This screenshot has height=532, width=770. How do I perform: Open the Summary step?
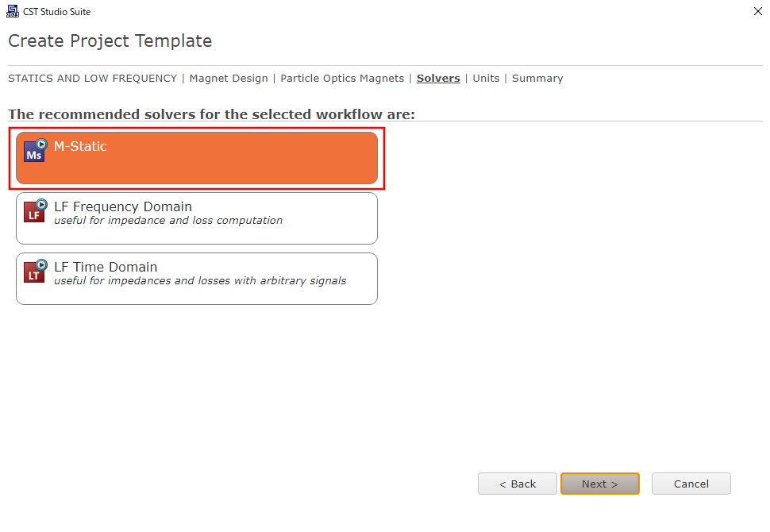pos(537,79)
